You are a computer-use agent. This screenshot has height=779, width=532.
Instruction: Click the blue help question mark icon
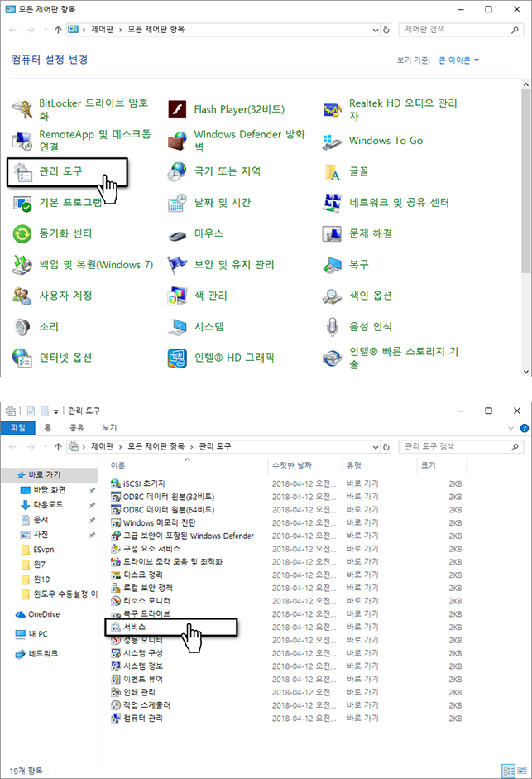[525, 428]
